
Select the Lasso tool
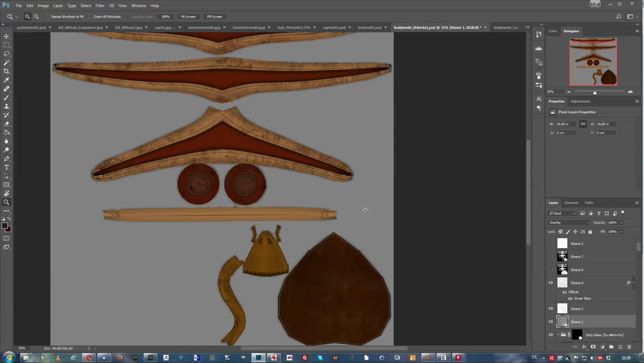[x=6, y=54]
